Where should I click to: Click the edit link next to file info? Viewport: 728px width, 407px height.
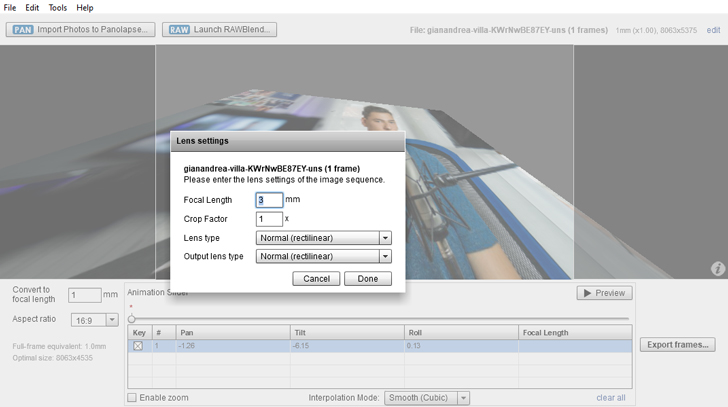pos(713,30)
